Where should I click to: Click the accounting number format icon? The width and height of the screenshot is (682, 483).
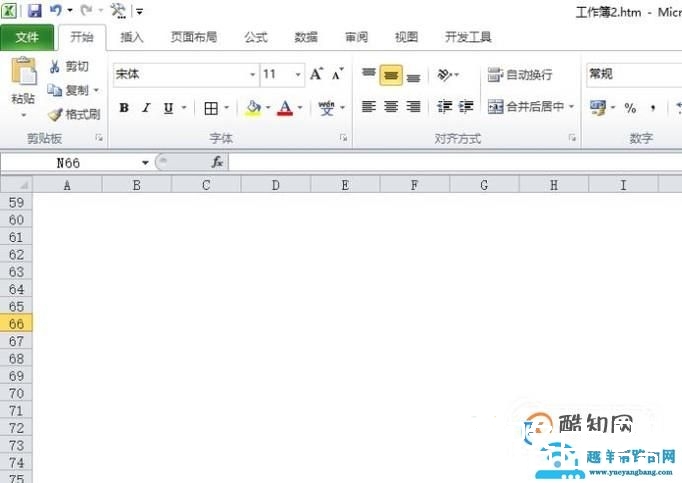pyautogui.click(x=598, y=107)
